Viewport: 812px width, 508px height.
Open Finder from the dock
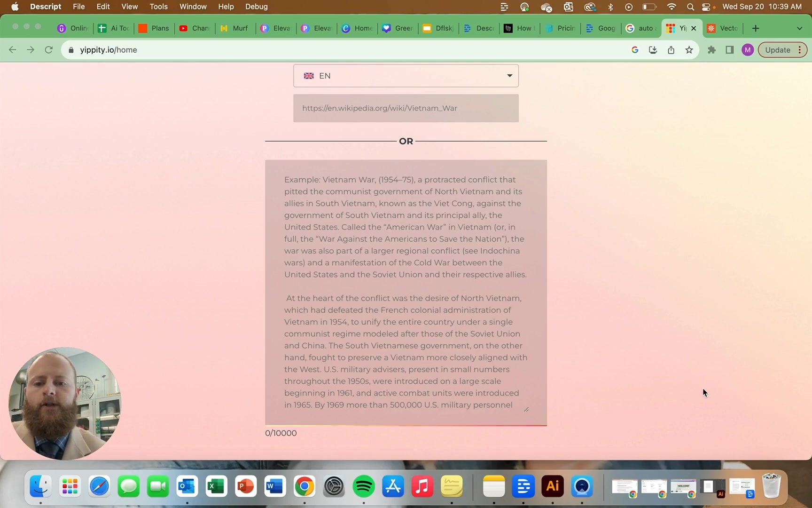[40, 486]
